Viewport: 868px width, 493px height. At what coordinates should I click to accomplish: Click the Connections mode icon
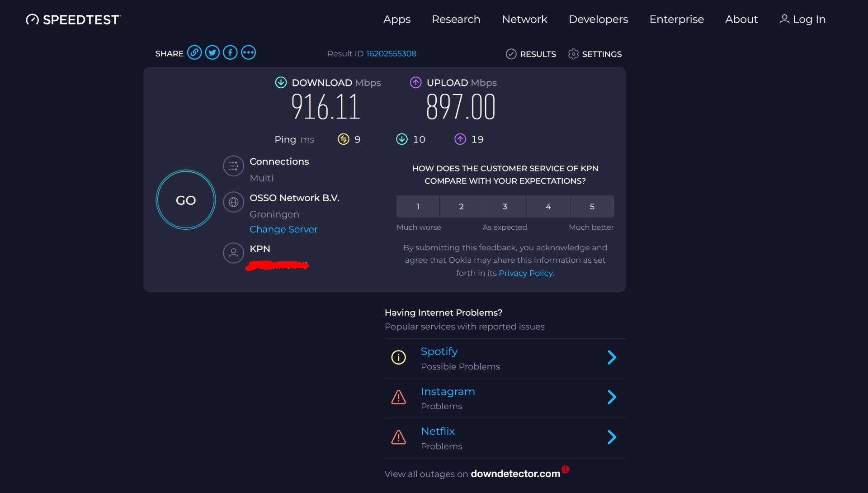coord(233,166)
